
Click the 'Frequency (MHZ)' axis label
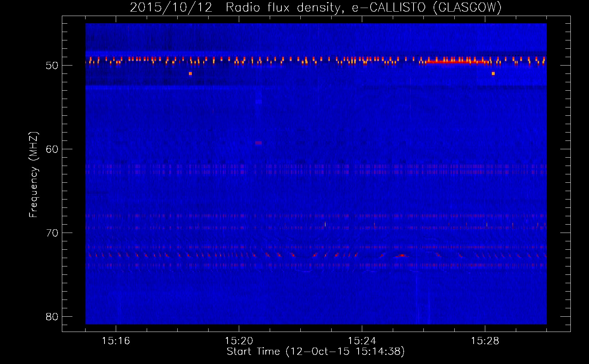[x=33, y=174]
